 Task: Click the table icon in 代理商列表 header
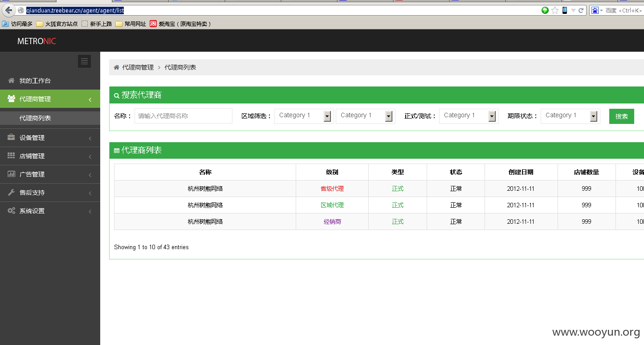point(117,151)
